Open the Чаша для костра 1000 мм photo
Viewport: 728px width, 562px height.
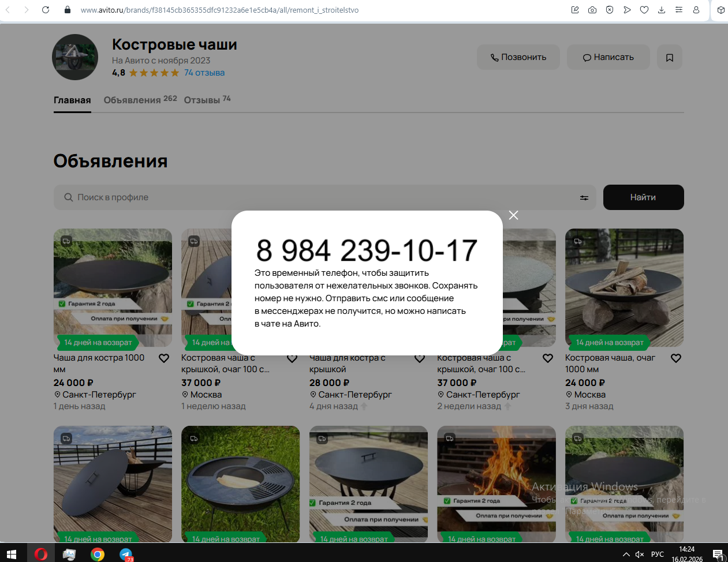pyautogui.click(x=113, y=287)
